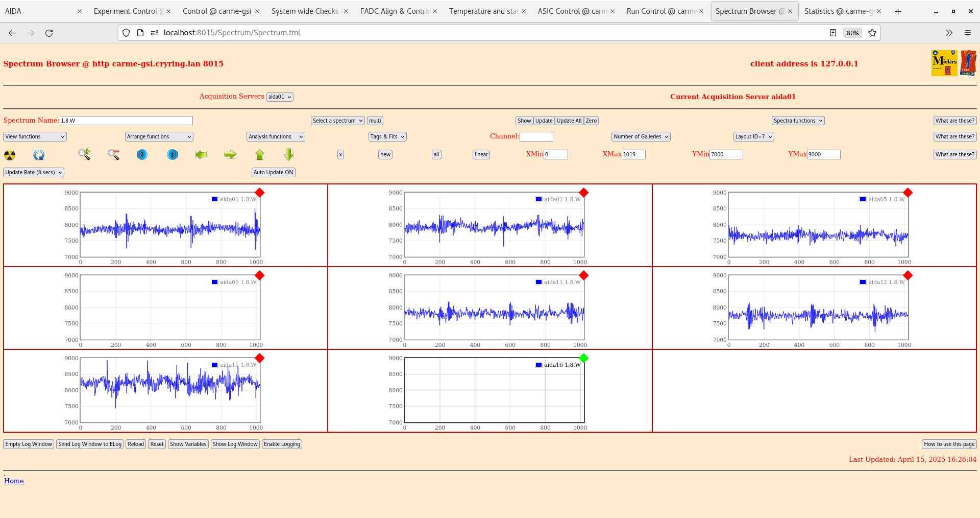This screenshot has width=980, height=518.
Task: Click the blue refresh arrows icon
Action: 39,155
